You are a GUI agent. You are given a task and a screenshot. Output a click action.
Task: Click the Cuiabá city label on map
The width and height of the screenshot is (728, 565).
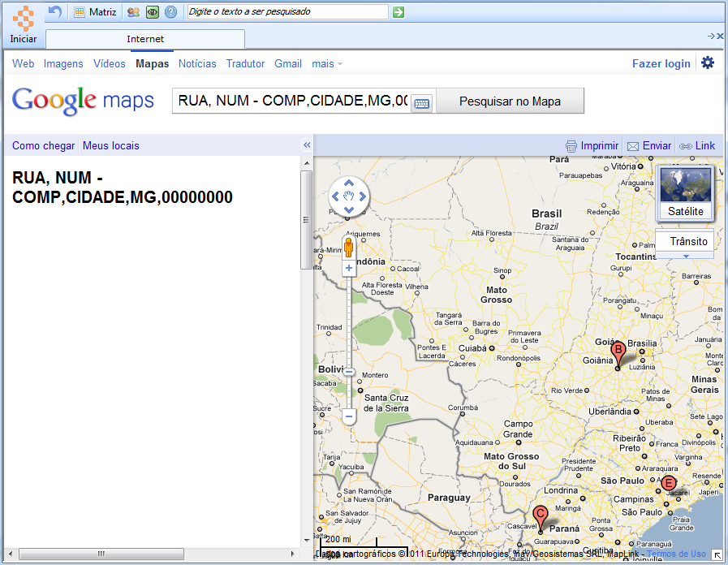tap(472, 348)
